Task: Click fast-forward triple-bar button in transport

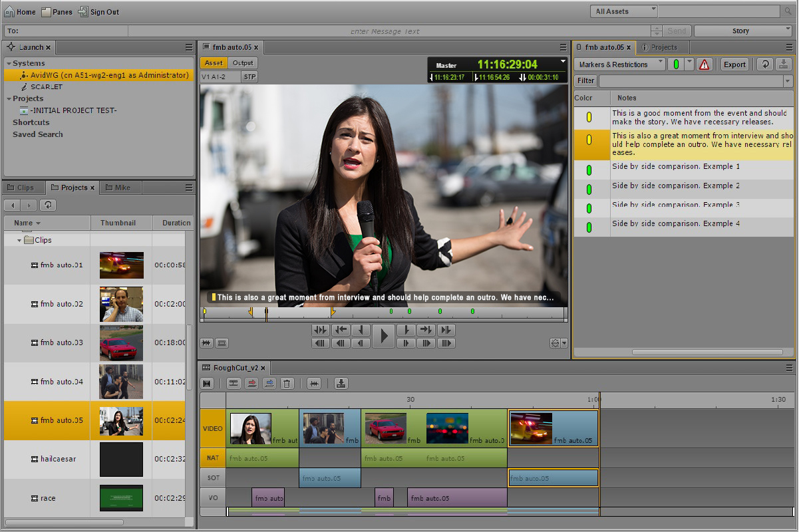Action: (446, 343)
